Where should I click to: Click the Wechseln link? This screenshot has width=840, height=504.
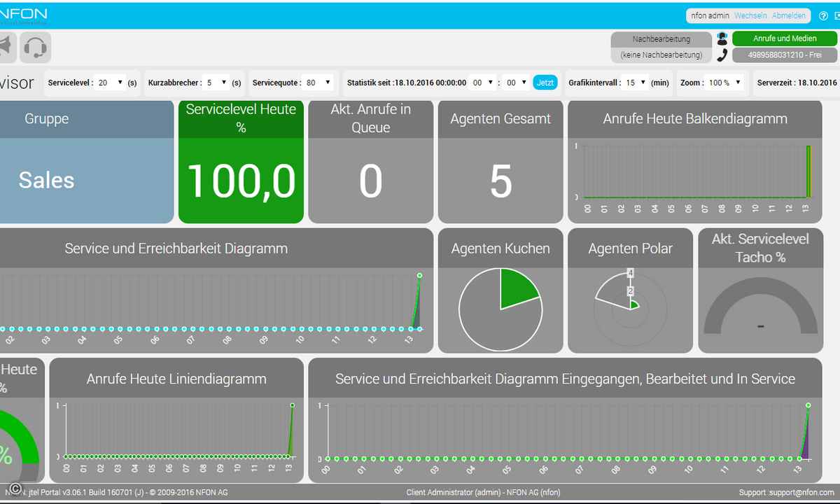point(750,15)
